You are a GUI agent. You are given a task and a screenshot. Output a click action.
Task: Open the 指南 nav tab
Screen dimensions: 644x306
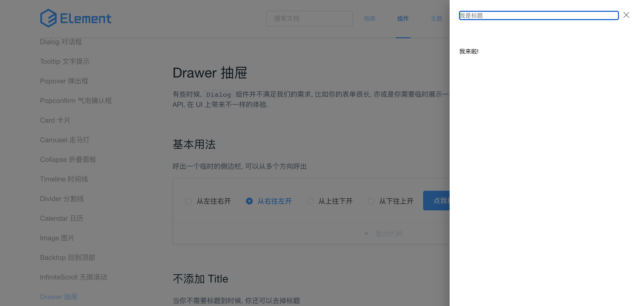pyautogui.click(x=370, y=18)
